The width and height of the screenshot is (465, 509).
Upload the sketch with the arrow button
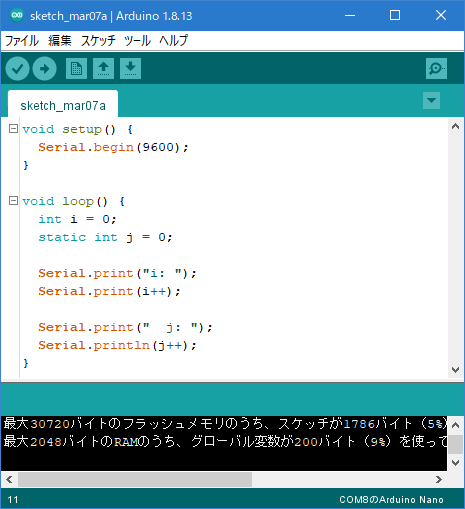[x=44, y=69]
